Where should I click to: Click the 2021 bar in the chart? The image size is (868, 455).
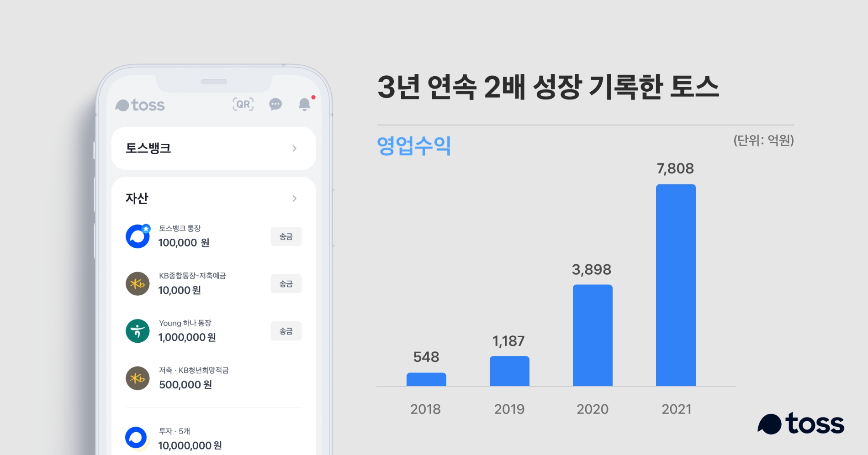point(676,285)
